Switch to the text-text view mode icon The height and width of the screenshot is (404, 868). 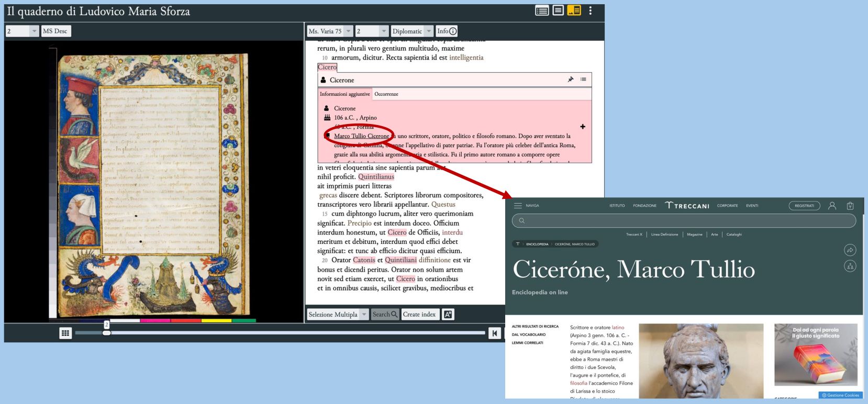(542, 10)
